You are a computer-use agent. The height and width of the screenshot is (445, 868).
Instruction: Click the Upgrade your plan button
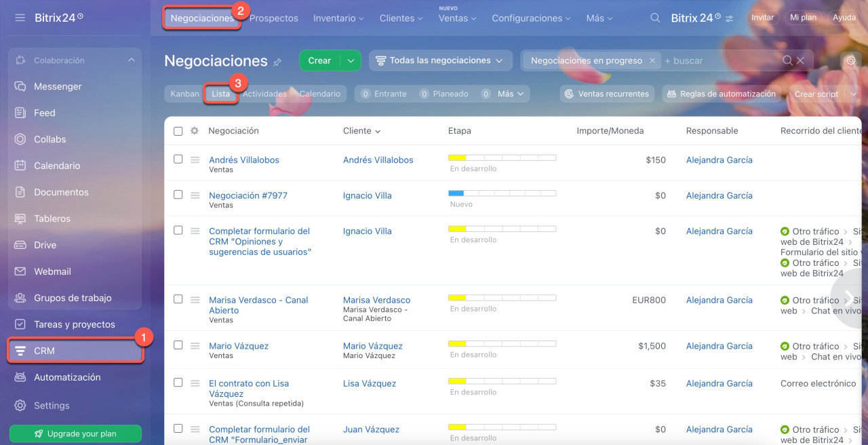75,433
